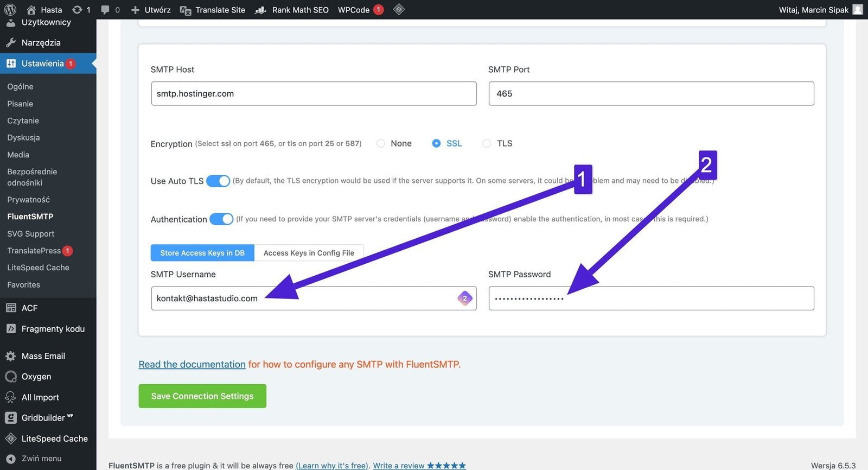The image size is (868, 470).
Task: Click the WordPress logo icon in admin bar
Action: click(10, 10)
